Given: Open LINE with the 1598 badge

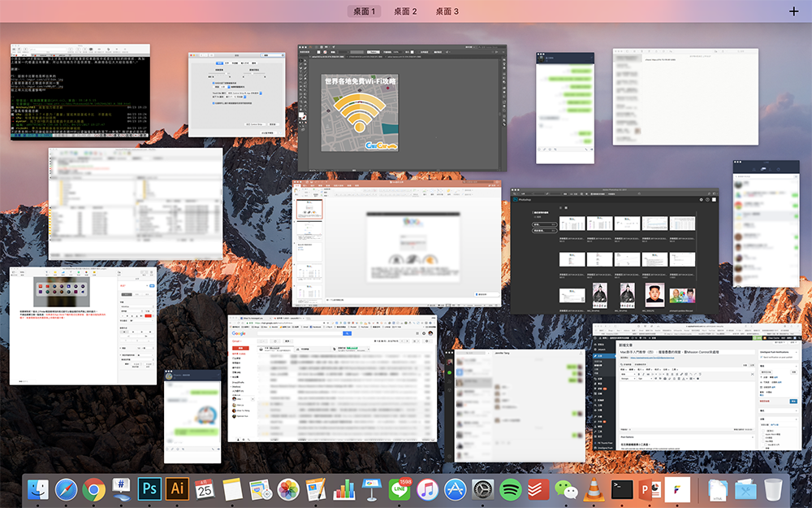Looking at the screenshot, I should pyautogui.click(x=400, y=489).
